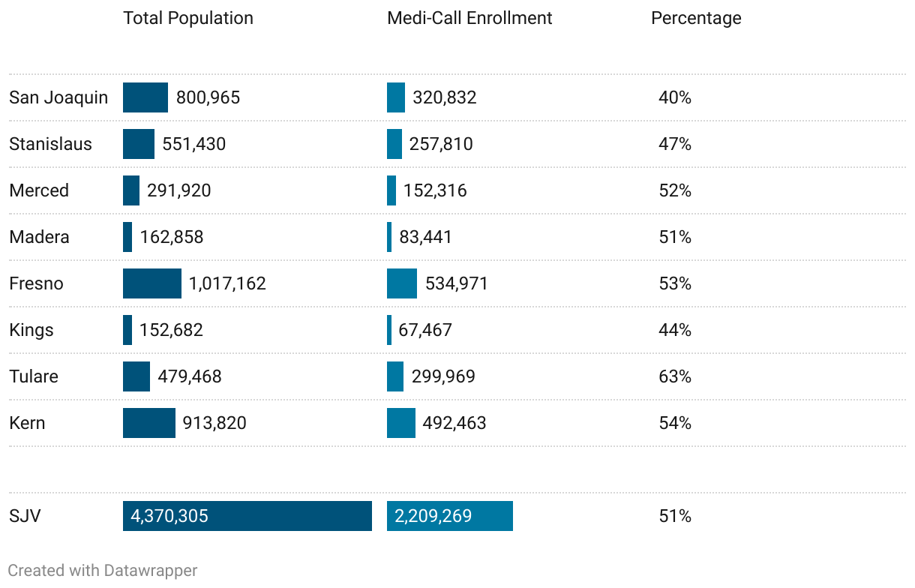Viewport: 915px width, 588px height.
Task: Click the SJV 2,209,269 enrollment bar
Action: click(x=450, y=516)
